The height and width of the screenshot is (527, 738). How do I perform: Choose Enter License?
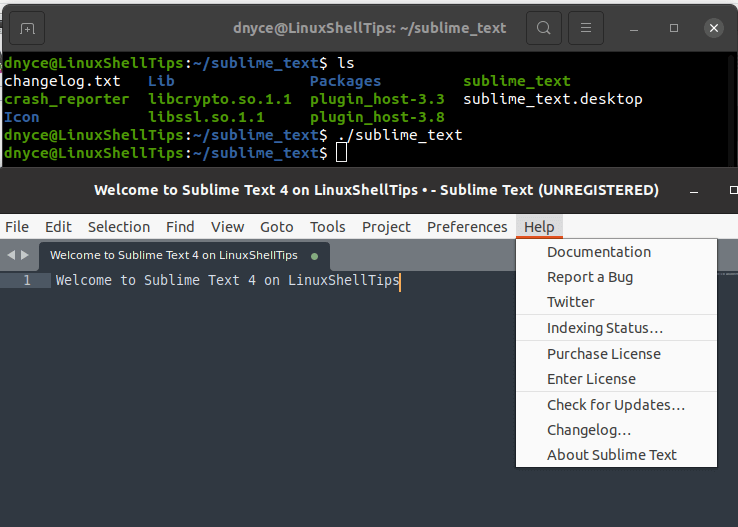617,379
